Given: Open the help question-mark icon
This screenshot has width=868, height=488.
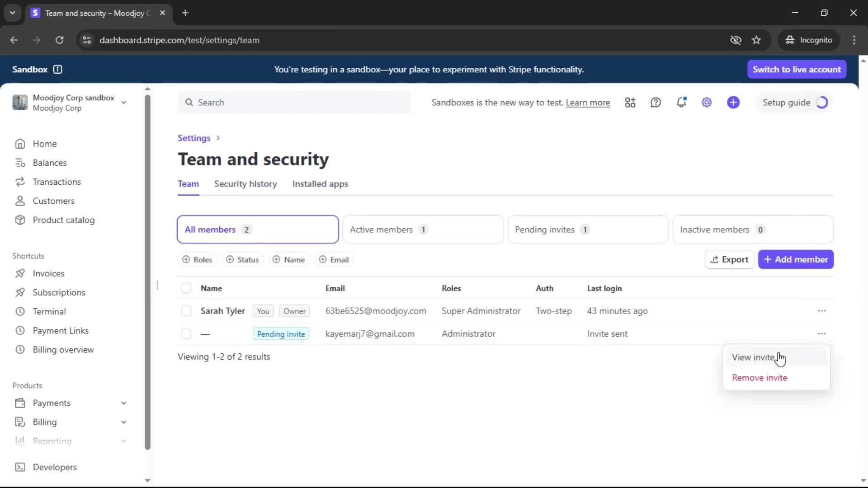Looking at the screenshot, I should [656, 103].
